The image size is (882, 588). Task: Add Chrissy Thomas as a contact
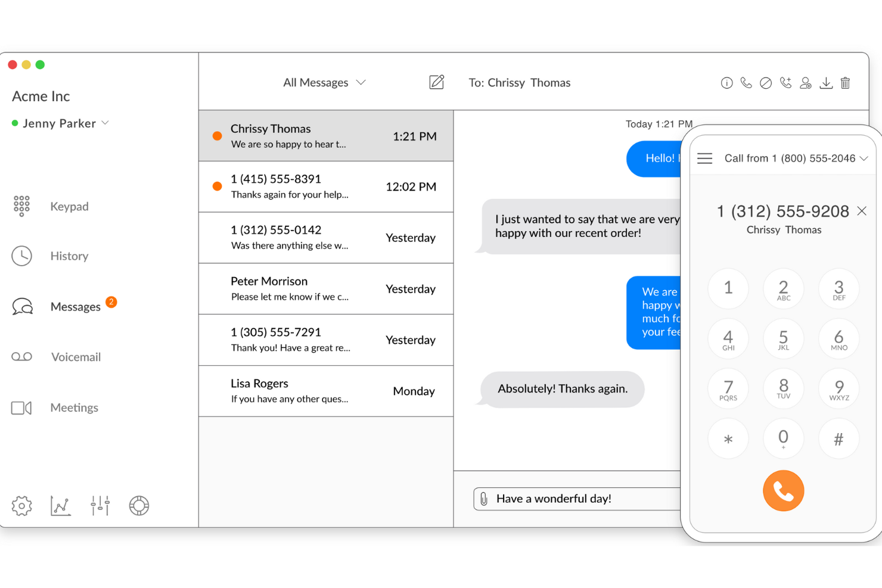806,83
